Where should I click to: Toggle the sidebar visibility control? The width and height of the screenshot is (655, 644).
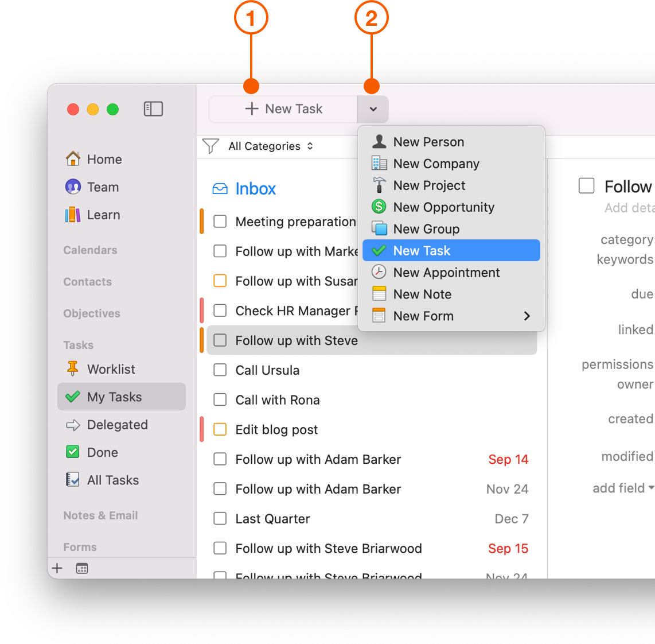point(153,108)
